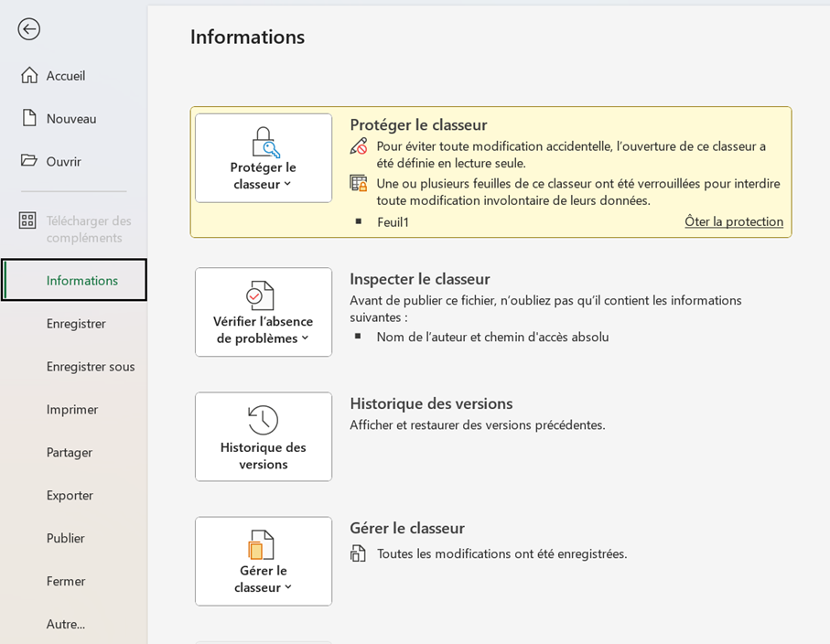Open Historique des versions button
Image resolution: width=830 pixels, height=644 pixels.
(x=263, y=436)
